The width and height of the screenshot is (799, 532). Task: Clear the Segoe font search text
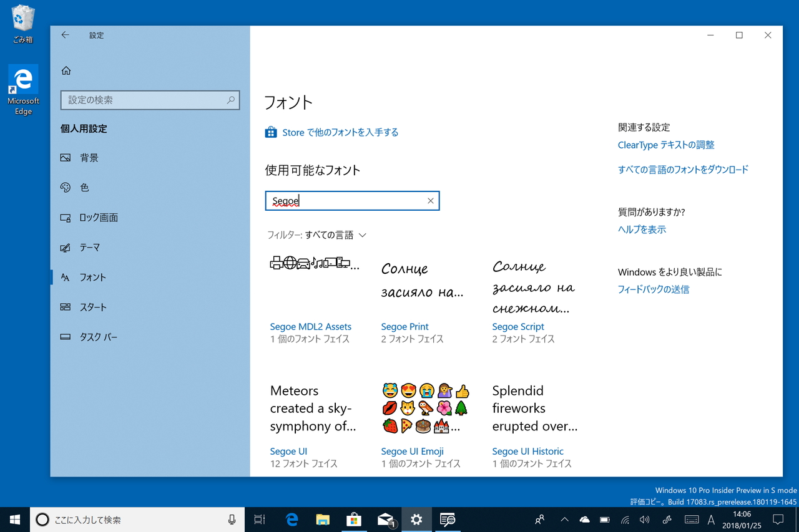coord(430,201)
